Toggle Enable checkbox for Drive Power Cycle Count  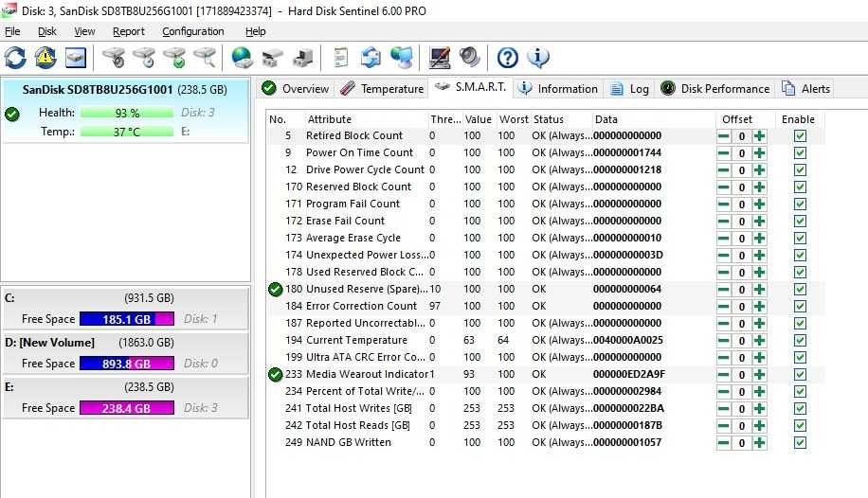pos(800,170)
